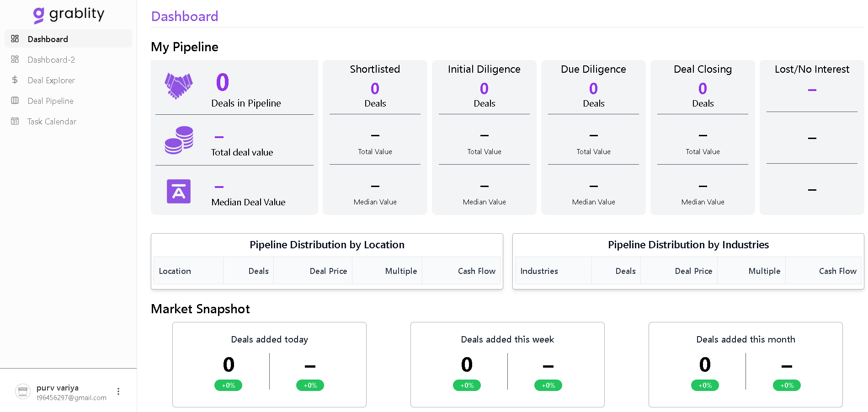Viewport: 868px width, 412px height.
Task: Click the Deal Explorer dollar icon
Action: (x=15, y=80)
